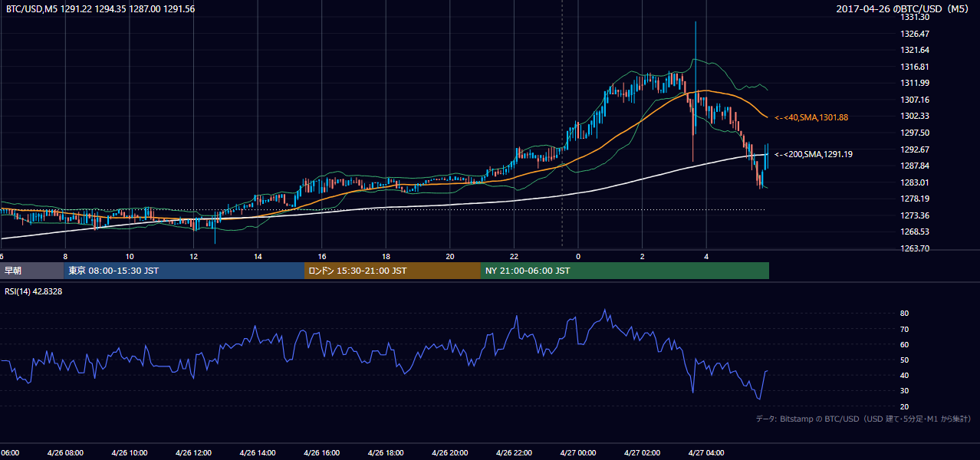Select the ロンドン 15:30-21:00 JST session bar
The height and width of the screenshot is (460, 980).
[393, 271]
